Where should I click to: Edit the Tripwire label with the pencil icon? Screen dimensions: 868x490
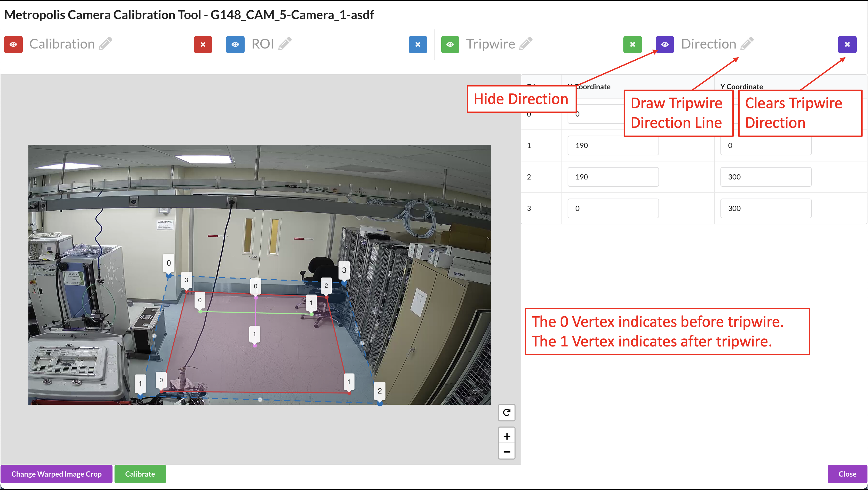[526, 43]
